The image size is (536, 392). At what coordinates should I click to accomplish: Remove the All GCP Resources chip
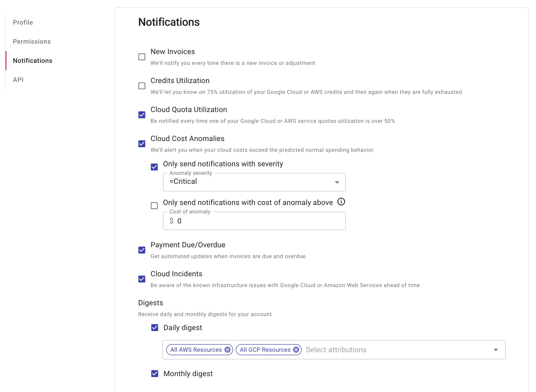click(x=296, y=350)
